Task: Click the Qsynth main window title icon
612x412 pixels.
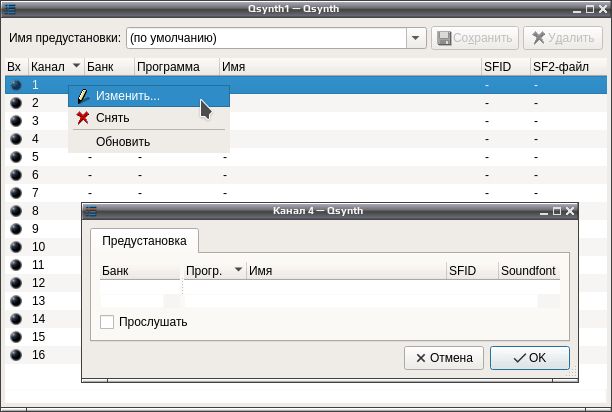Action: (x=10, y=9)
